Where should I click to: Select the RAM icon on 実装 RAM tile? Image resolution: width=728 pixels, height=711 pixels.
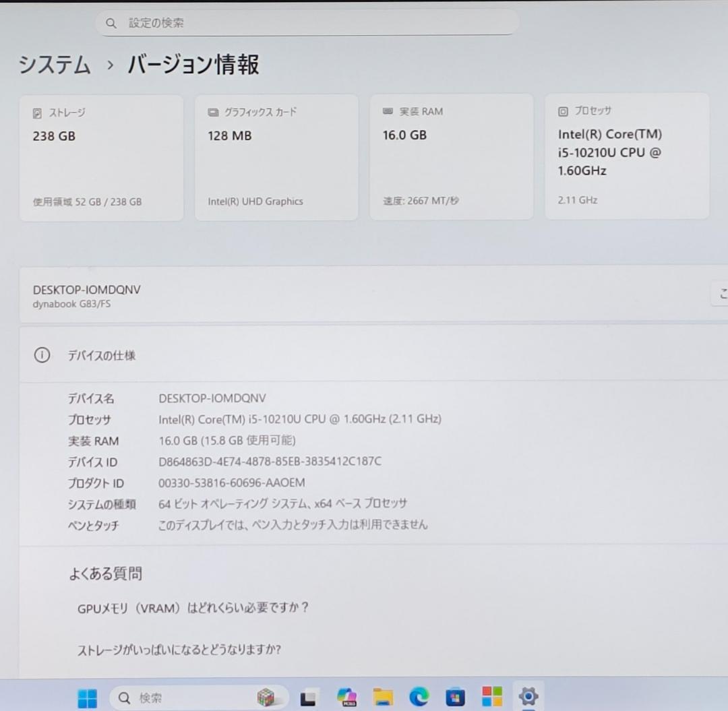pyautogui.click(x=388, y=111)
